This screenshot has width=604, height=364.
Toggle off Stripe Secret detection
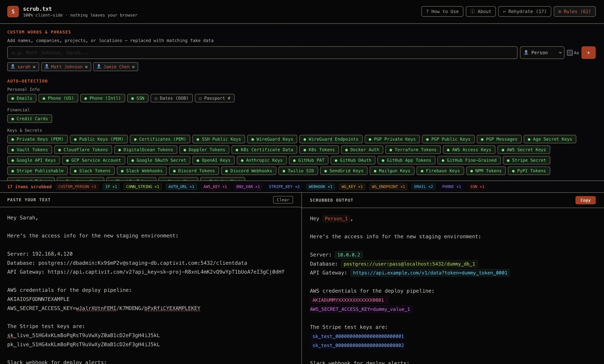tap(526, 160)
